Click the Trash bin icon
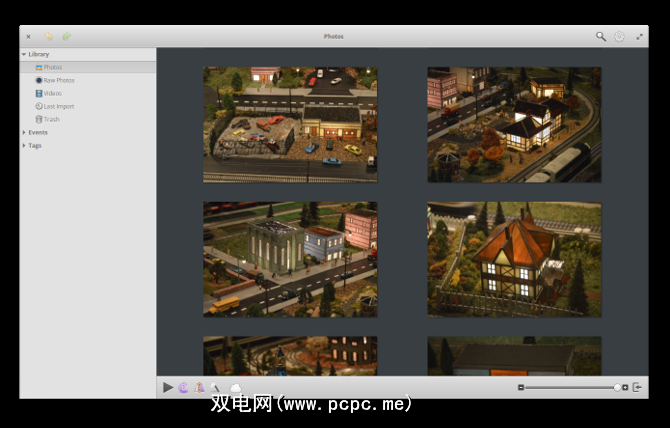This screenshot has height=428, width=670. (39, 119)
